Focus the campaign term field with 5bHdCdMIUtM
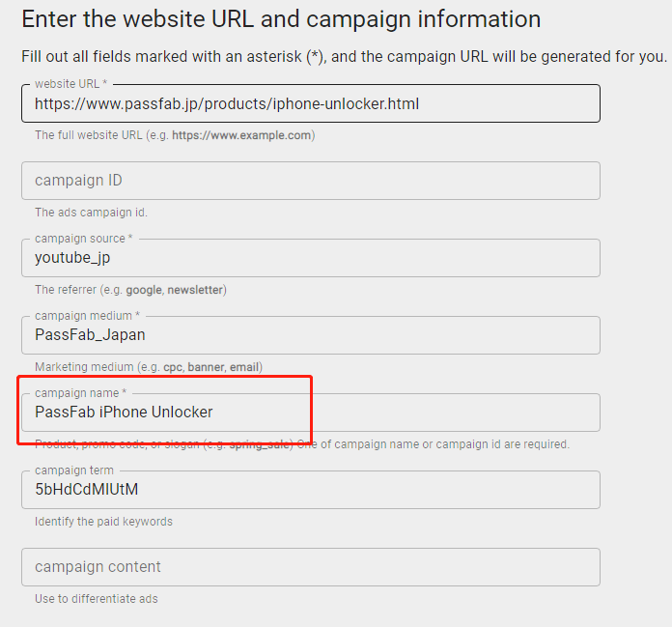672x627 pixels. [x=309, y=490]
